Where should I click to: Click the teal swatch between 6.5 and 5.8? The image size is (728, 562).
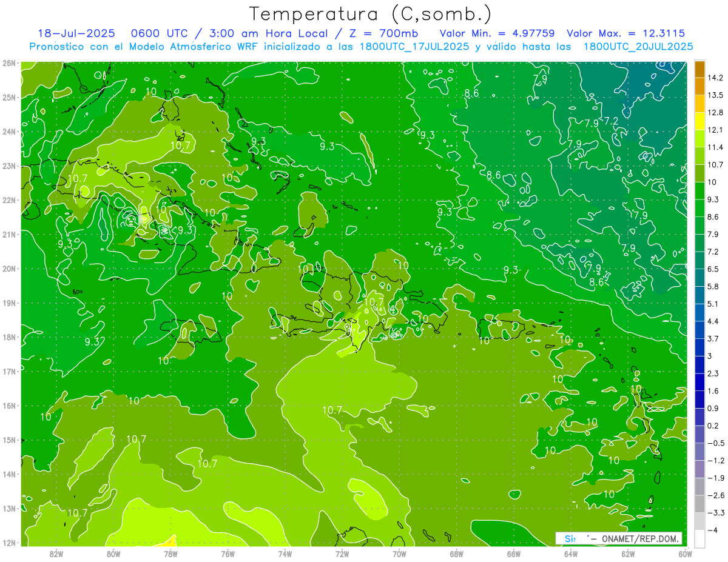tap(699, 277)
